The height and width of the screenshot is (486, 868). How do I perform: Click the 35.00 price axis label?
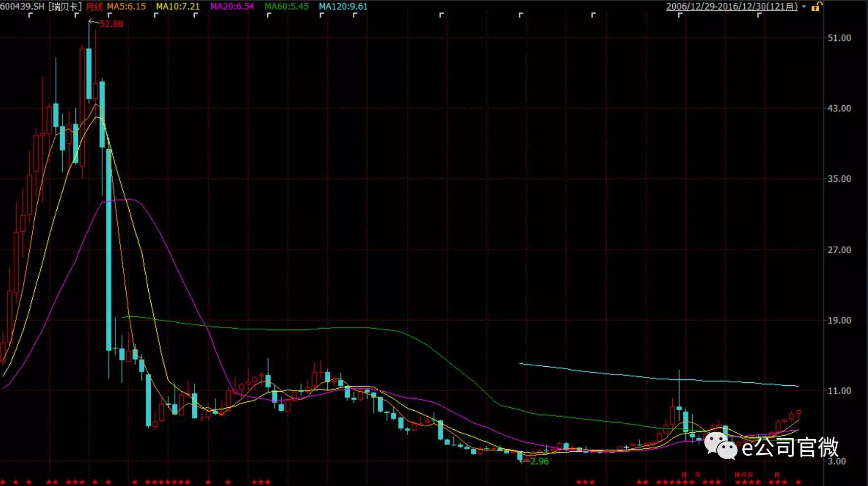(839, 179)
